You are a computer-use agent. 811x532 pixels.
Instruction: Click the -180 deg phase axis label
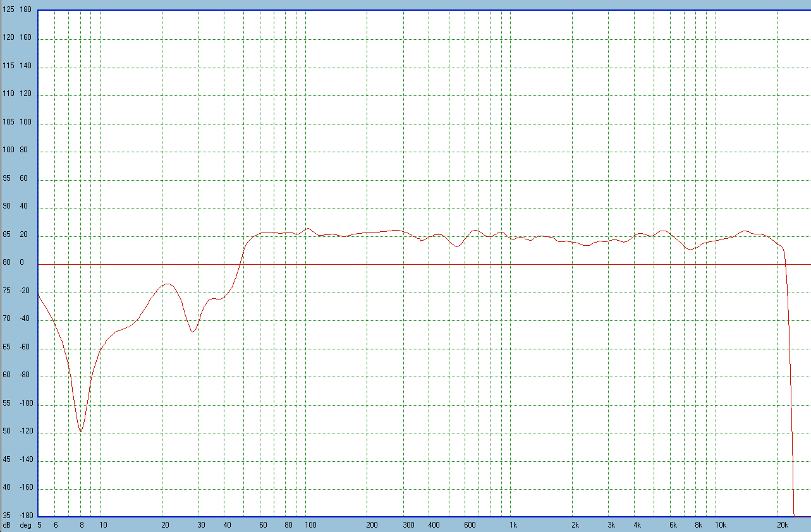pos(25,516)
